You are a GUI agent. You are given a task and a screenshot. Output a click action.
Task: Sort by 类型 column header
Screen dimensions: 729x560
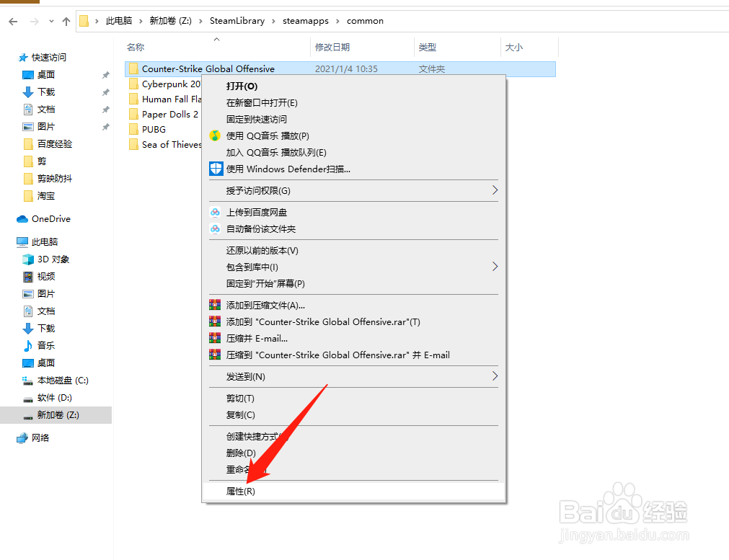click(428, 48)
